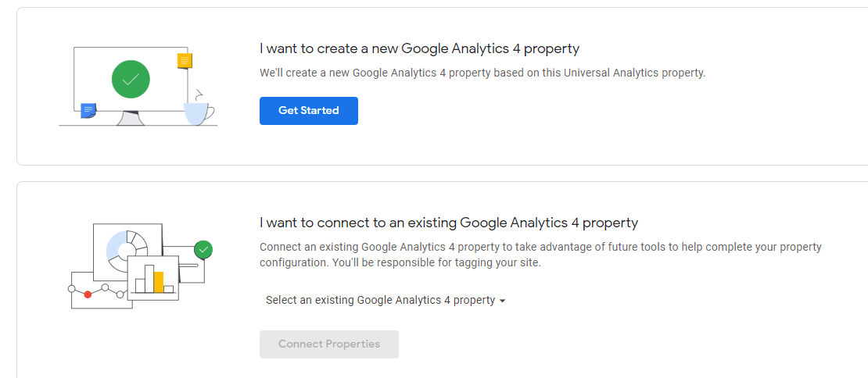Click the heading about connecting an existing property
868x378 pixels.
(449, 223)
